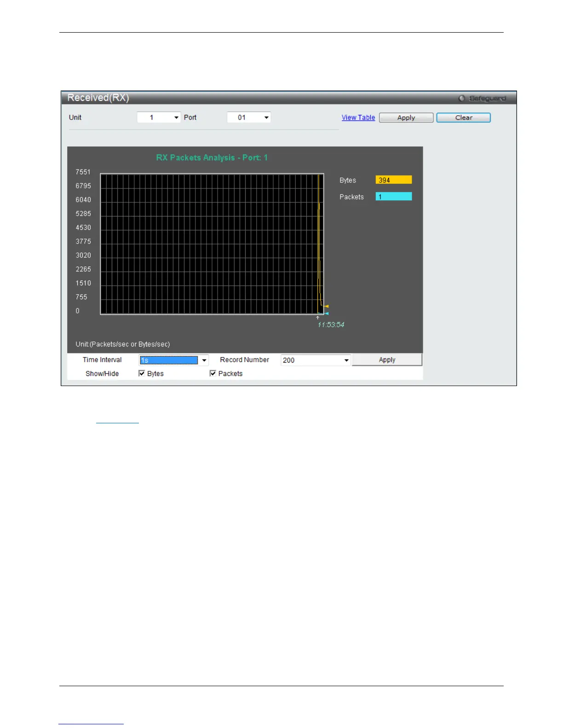Open the Time Interval dropdown
Image resolution: width=563 pixels, height=728 pixels.
click(x=173, y=360)
